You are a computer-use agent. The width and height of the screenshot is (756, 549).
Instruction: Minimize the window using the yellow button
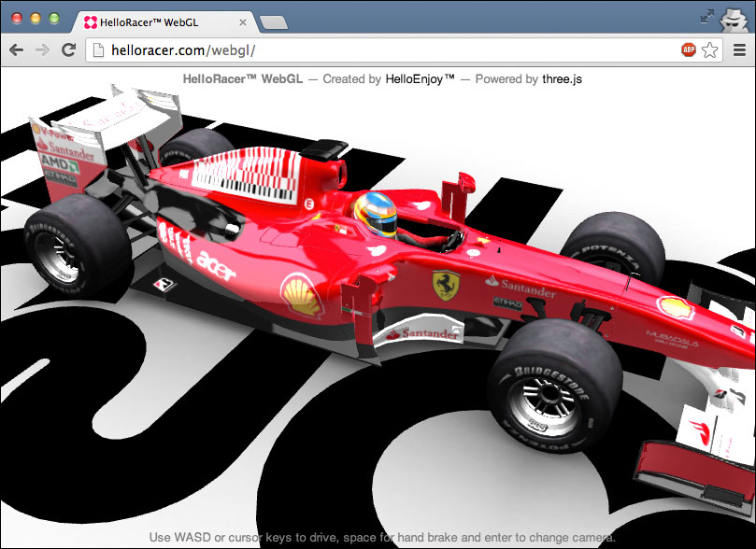pos(36,19)
